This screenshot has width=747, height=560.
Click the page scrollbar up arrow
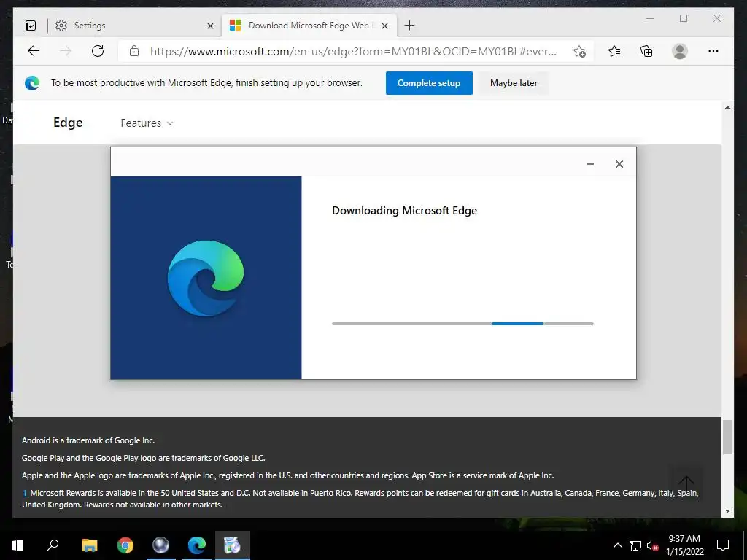tap(727, 108)
